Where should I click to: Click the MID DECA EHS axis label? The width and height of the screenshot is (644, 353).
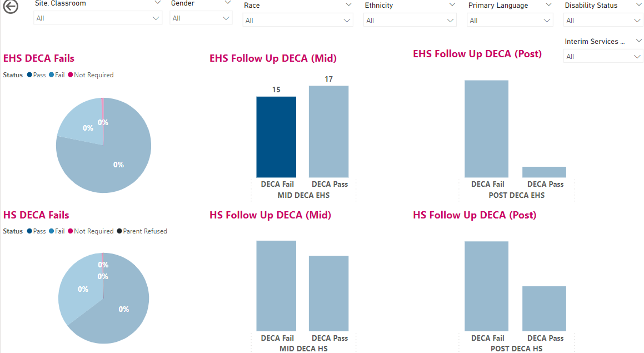pyautogui.click(x=303, y=195)
